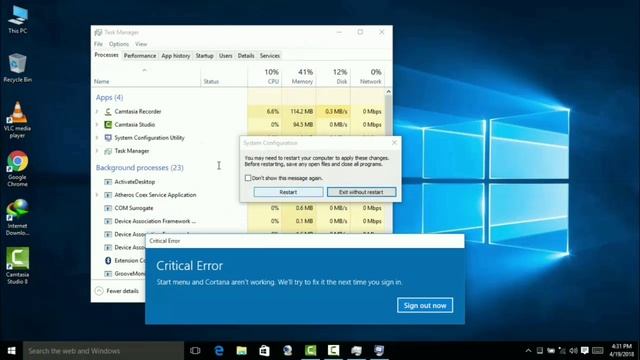
Task: Switch to the Users tab
Action: click(x=225, y=56)
